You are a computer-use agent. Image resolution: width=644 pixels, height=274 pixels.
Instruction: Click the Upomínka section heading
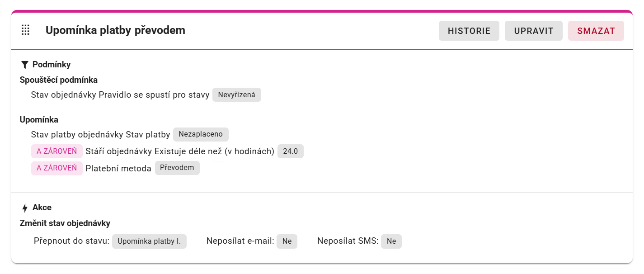39,120
